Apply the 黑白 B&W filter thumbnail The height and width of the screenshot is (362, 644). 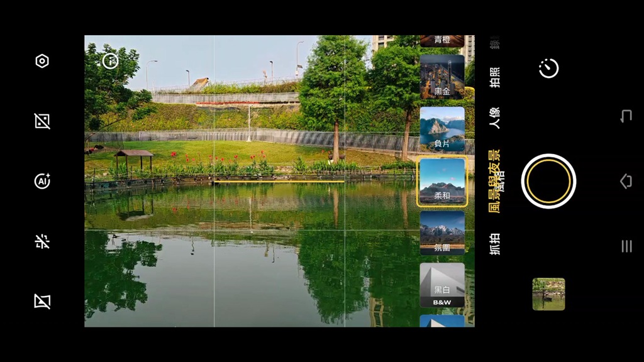[442, 285]
